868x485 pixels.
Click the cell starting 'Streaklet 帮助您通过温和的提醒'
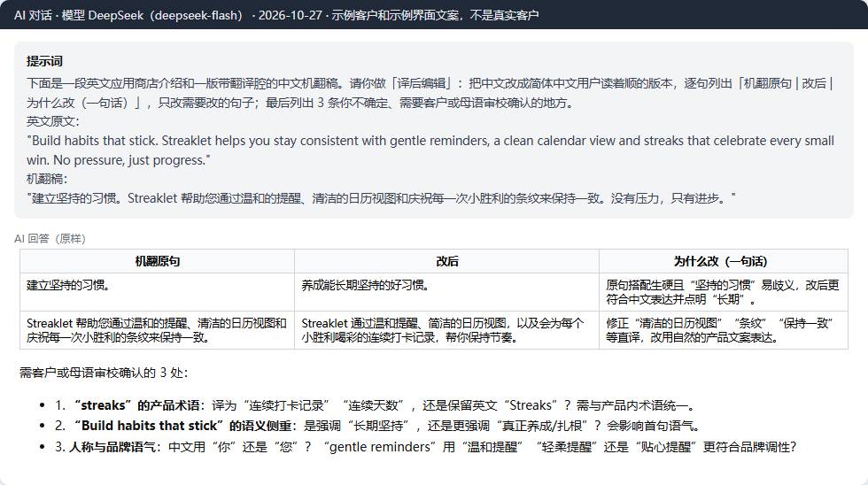coord(158,330)
